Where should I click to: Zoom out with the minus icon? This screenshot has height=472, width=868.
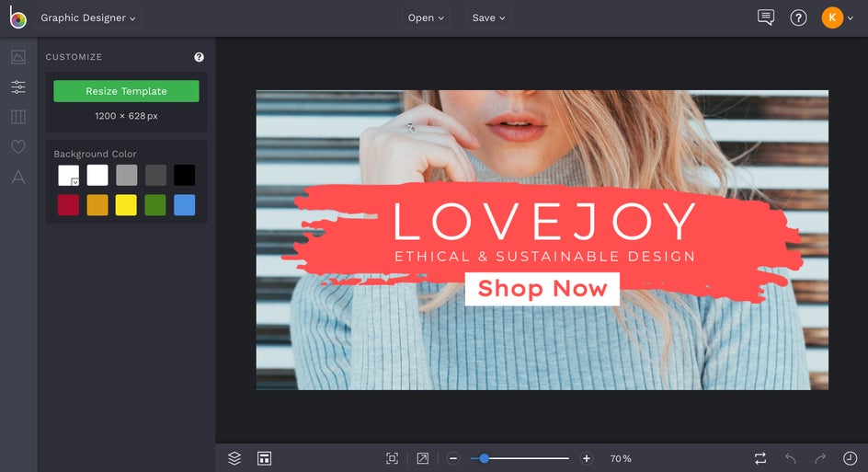click(x=453, y=458)
